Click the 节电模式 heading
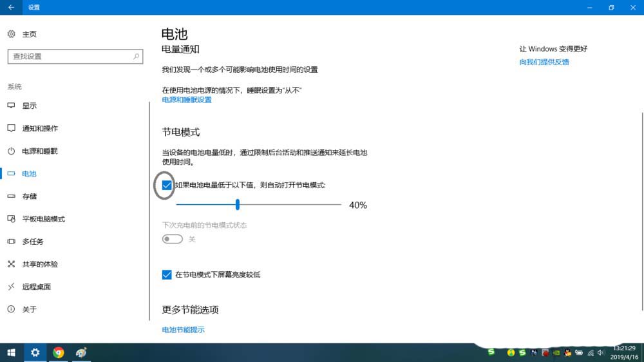Viewport: 644px width, 362px height. pyautogui.click(x=181, y=132)
